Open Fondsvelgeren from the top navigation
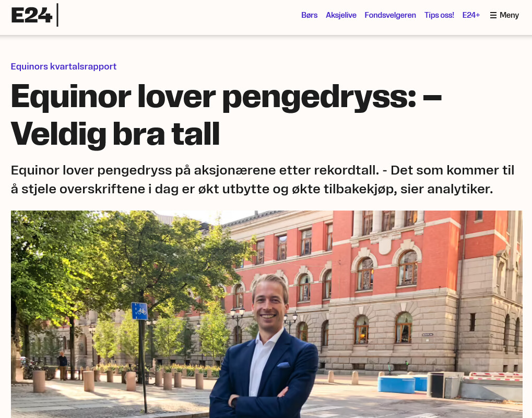The width and height of the screenshot is (532, 418). click(390, 15)
